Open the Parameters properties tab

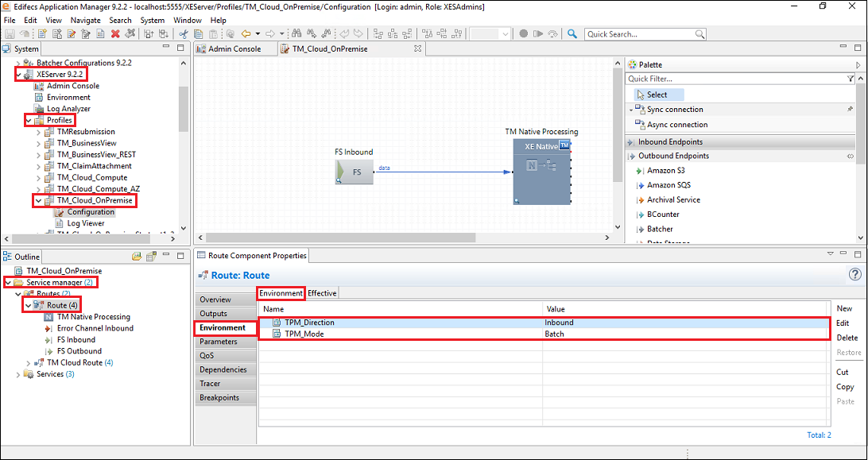point(226,342)
